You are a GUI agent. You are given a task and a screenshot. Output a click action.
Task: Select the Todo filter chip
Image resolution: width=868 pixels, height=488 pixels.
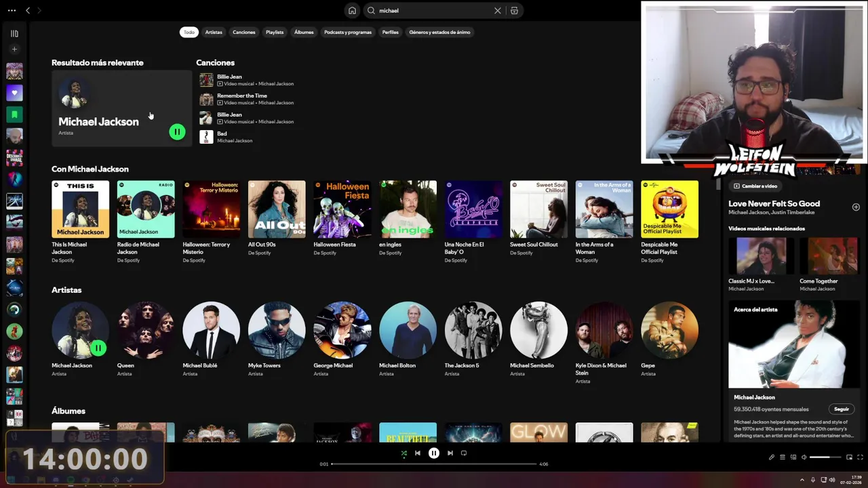[x=189, y=32]
